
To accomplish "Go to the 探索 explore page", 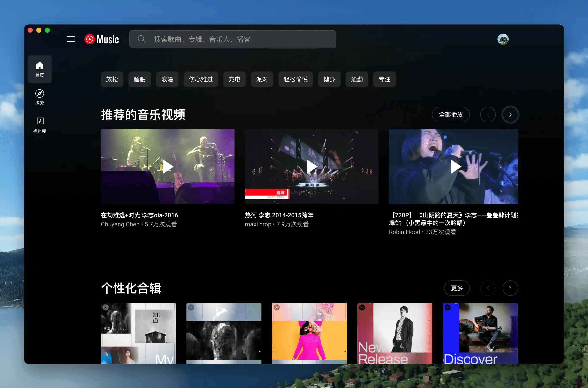I will [40, 97].
